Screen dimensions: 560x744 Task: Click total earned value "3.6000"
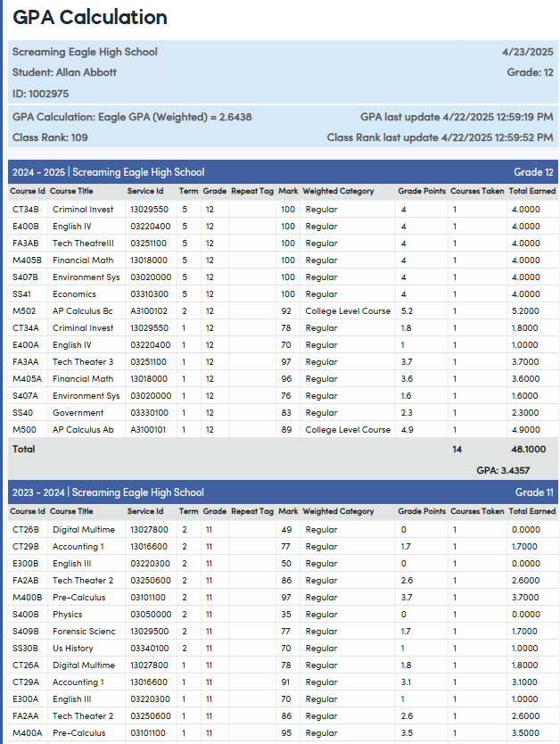click(x=525, y=379)
